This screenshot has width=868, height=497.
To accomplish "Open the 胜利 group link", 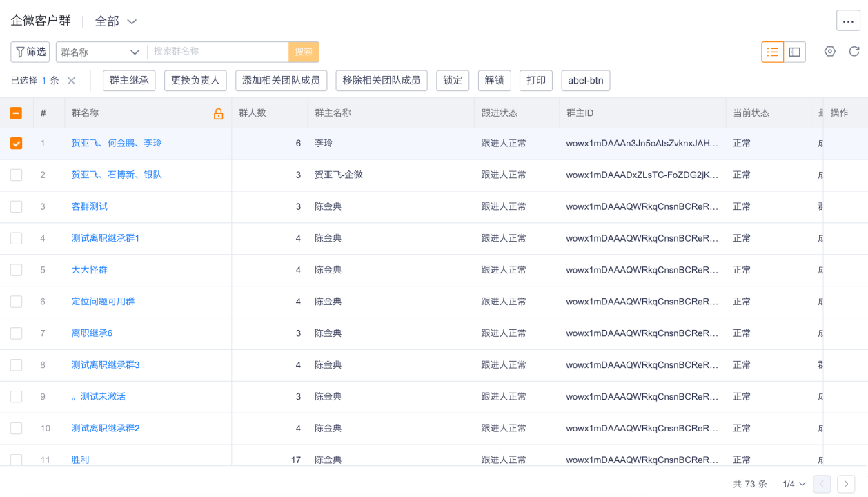I will (81, 460).
